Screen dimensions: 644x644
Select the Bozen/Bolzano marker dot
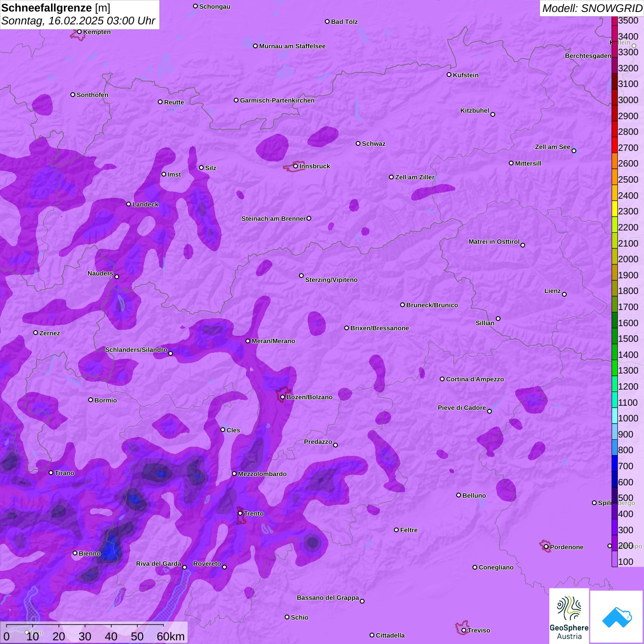coord(283,397)
